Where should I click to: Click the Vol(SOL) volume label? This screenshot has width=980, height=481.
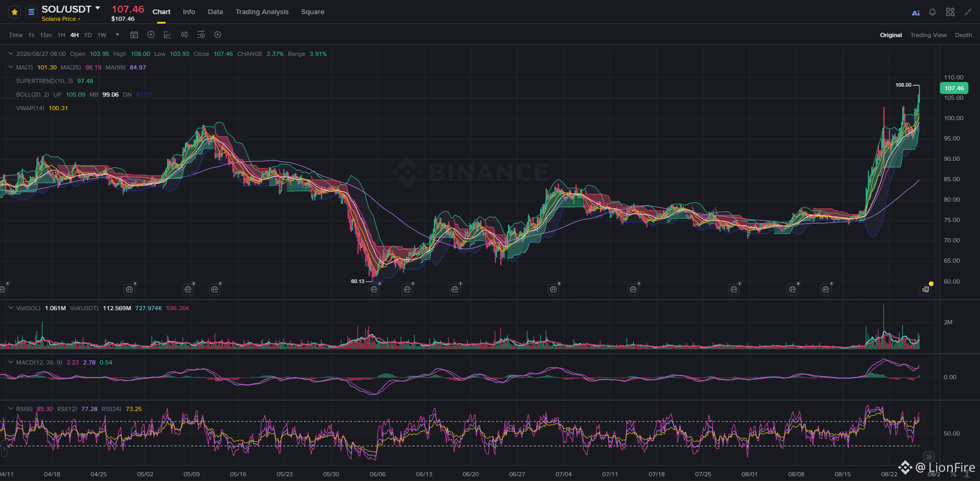coord(28,308)
